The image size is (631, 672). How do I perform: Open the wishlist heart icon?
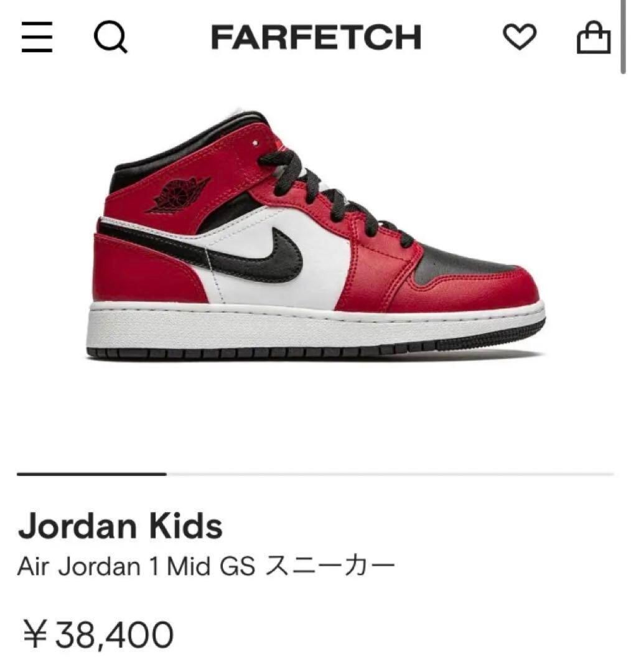pos(519,38)
